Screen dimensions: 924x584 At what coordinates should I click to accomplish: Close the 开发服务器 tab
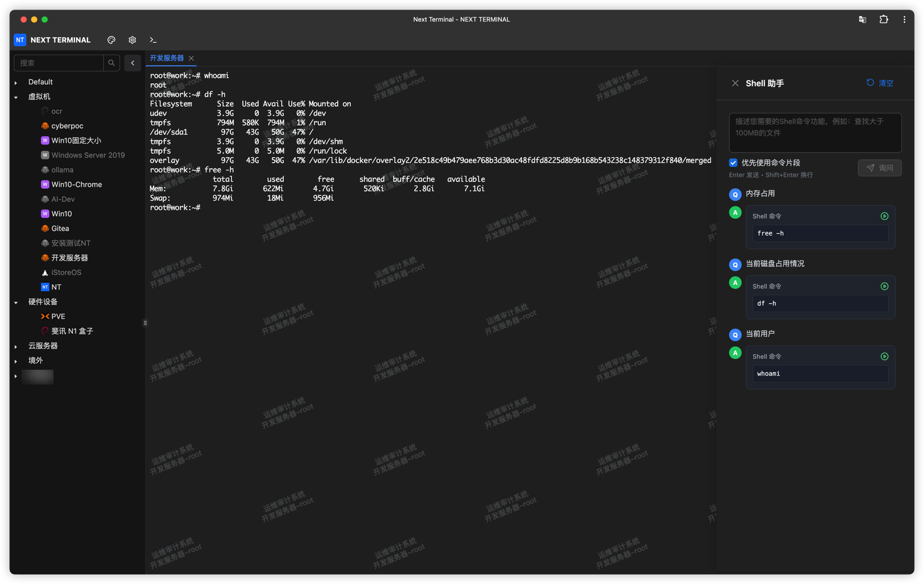(x=191, y=58)
